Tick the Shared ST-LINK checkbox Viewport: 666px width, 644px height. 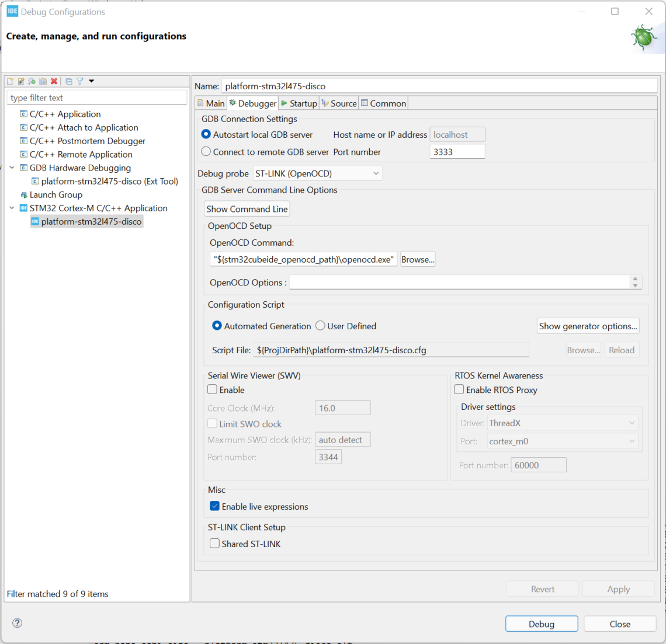point(214,544)
